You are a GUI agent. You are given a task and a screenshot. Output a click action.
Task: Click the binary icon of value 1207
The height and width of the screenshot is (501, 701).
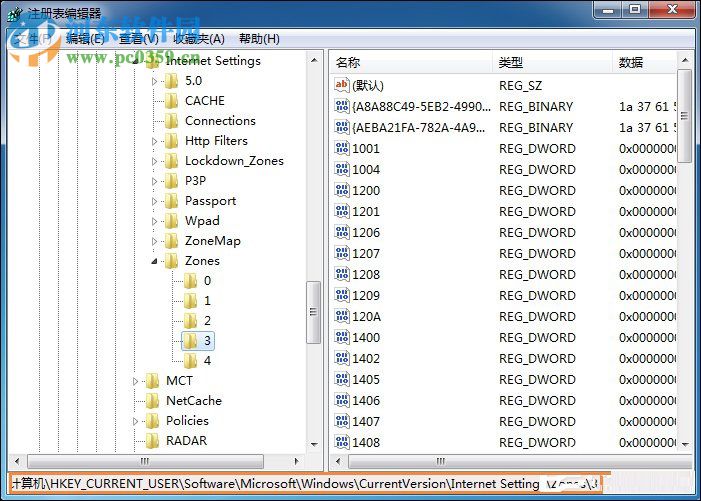342,253
